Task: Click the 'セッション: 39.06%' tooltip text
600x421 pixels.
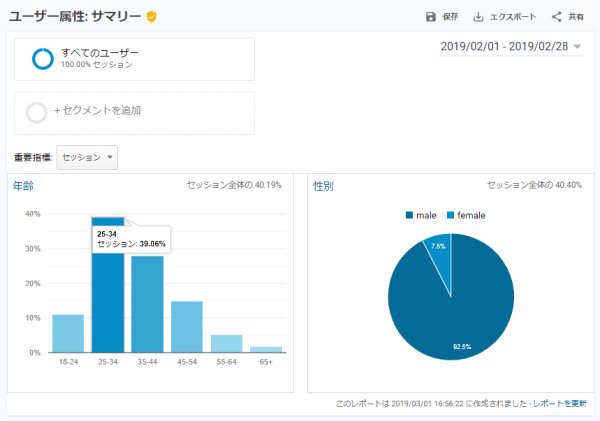Action: click(x=131, y=244)
